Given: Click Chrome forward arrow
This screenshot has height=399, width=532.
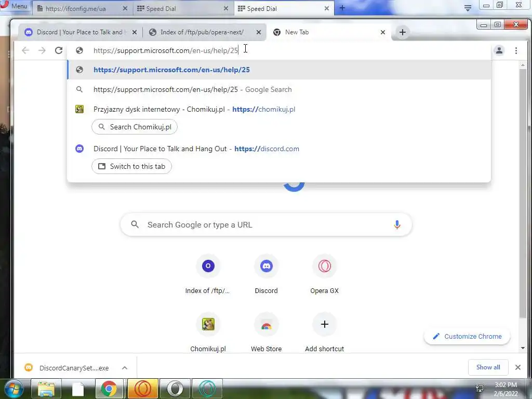Looking at the screenshot, I should pos(42,50).
